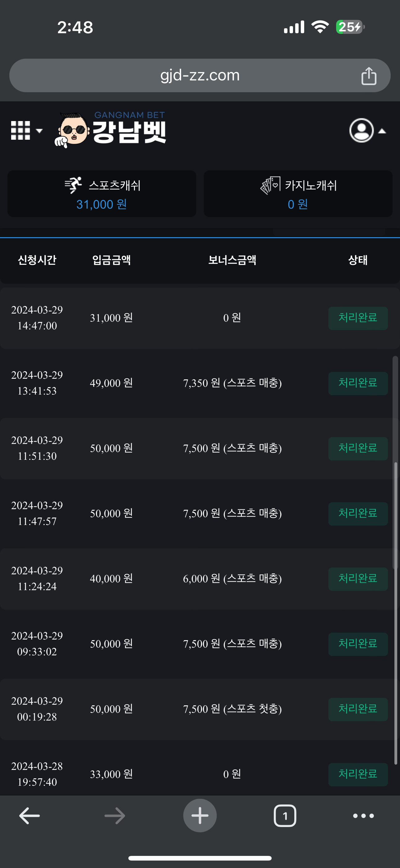Go back with the browser back arrow
Image resolution: width=400 pixels, height=868 pixels.
click(x=29, y=816)
